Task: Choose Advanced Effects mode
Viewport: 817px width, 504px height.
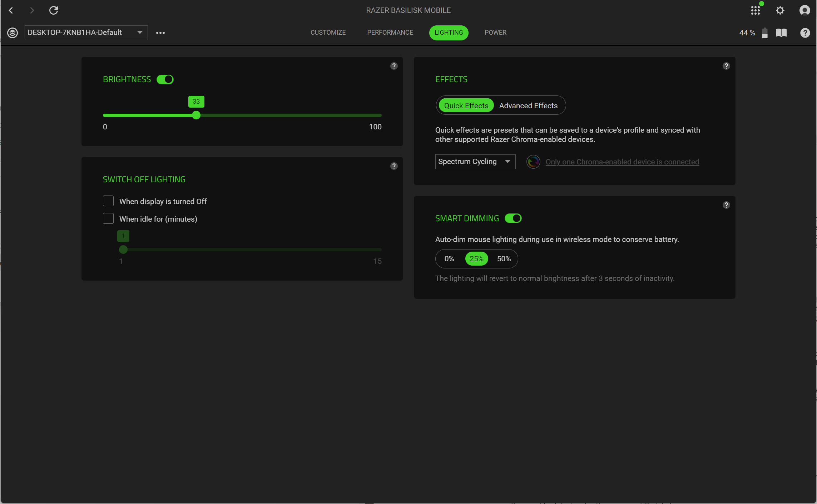Action: point(528,105)
